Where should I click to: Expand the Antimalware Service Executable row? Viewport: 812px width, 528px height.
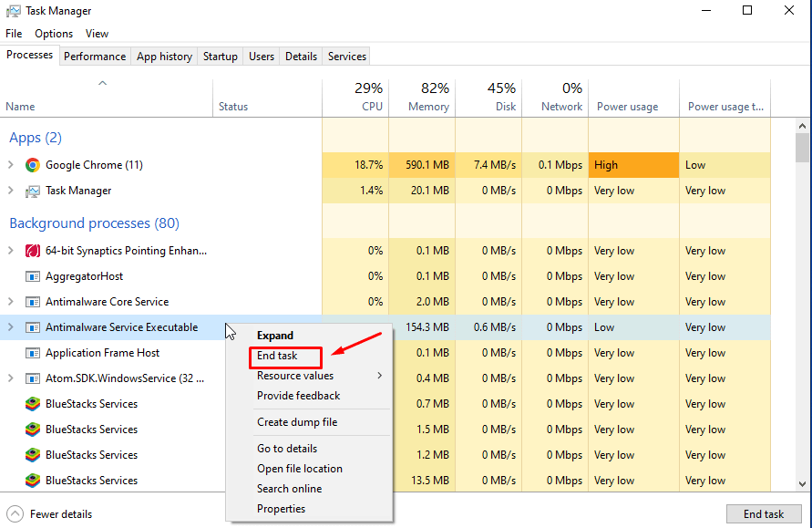coord(11,327)
